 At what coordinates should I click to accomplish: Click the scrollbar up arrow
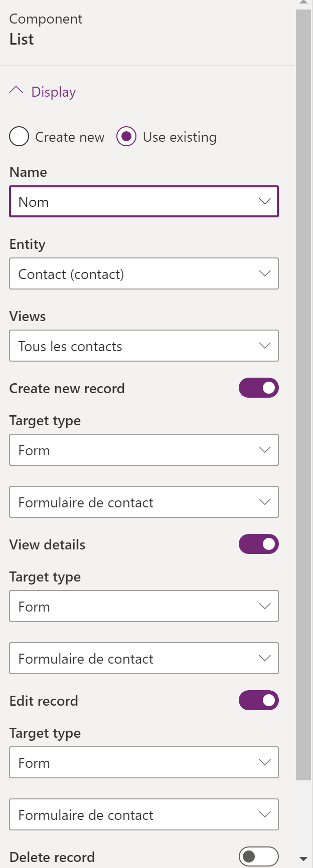coord(303,3)
